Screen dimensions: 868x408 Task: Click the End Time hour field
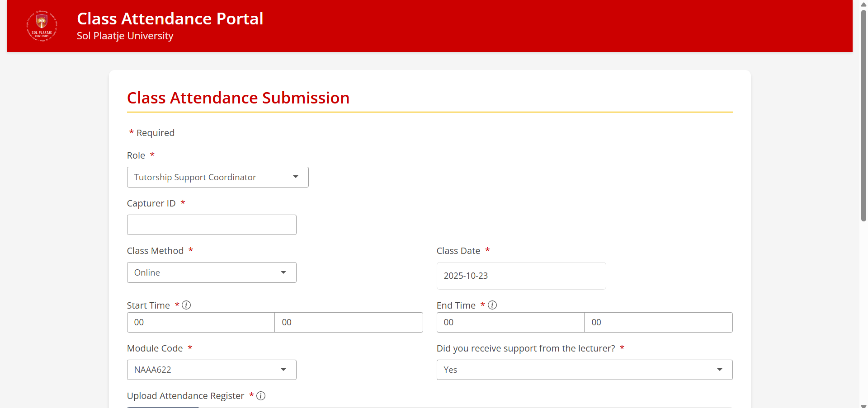click(x=510, y=322)
